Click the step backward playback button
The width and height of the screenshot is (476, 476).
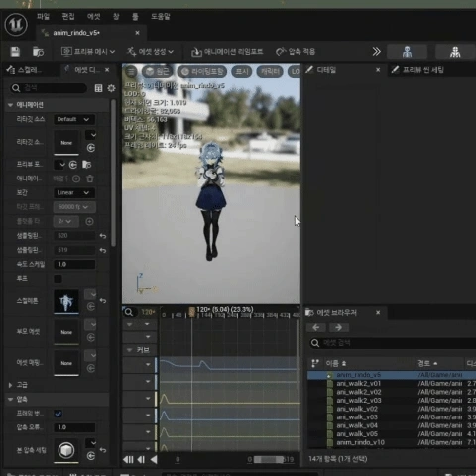(x=141, y=459)
